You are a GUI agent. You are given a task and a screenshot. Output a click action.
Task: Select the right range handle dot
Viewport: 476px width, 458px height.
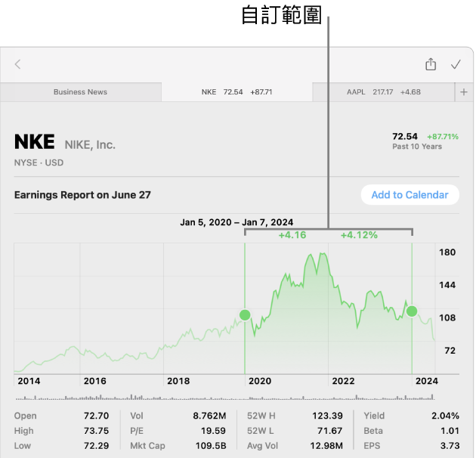coord(412,311)
